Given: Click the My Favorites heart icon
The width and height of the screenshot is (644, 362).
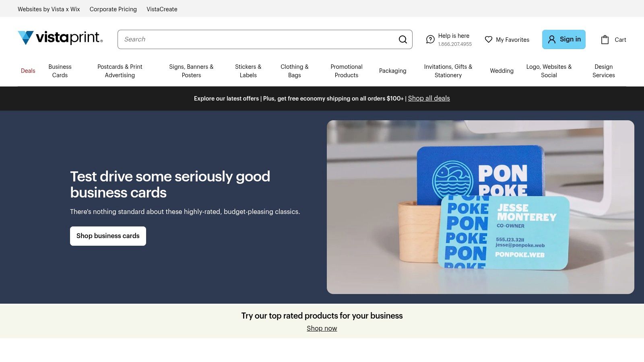Looking at the screenshot, I should click(489, 39).
